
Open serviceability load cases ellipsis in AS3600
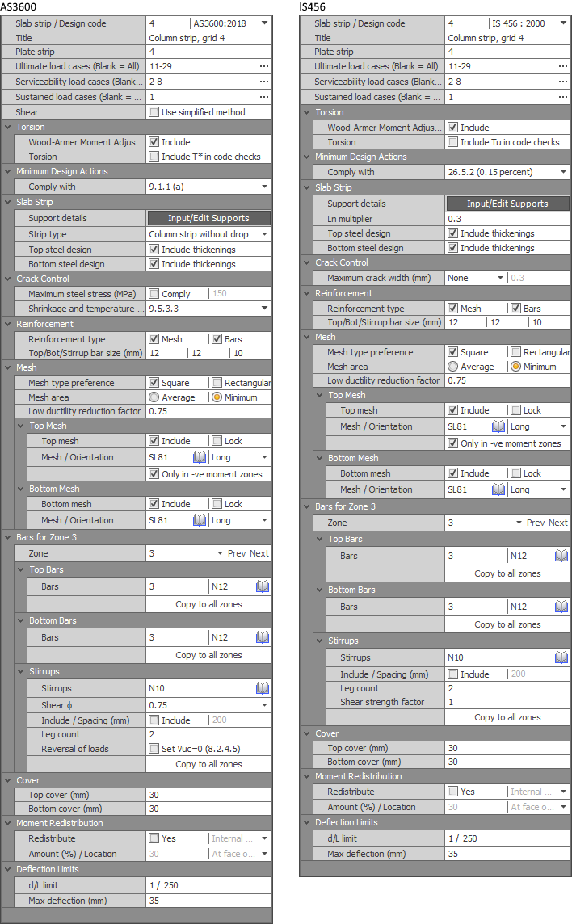(x=263, y=82)
